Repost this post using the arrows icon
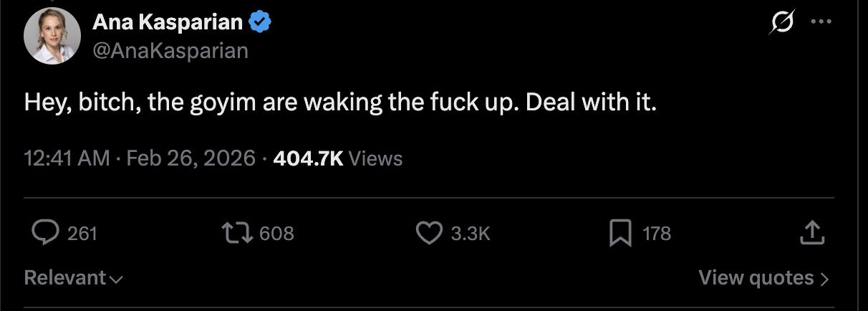Screen dimensions: 868x311 point(238,232)
